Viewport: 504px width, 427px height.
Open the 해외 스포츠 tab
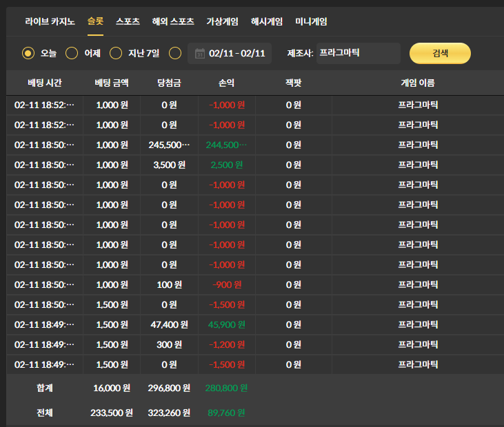tap(173, 21)
